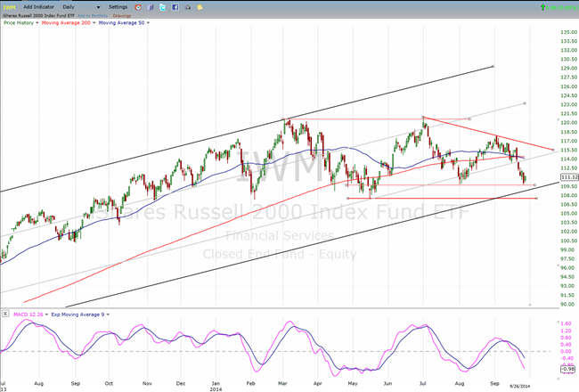This screenshot has height=392, width=579.
Task: Open the Drawings link
Action: tap(122, 15)
